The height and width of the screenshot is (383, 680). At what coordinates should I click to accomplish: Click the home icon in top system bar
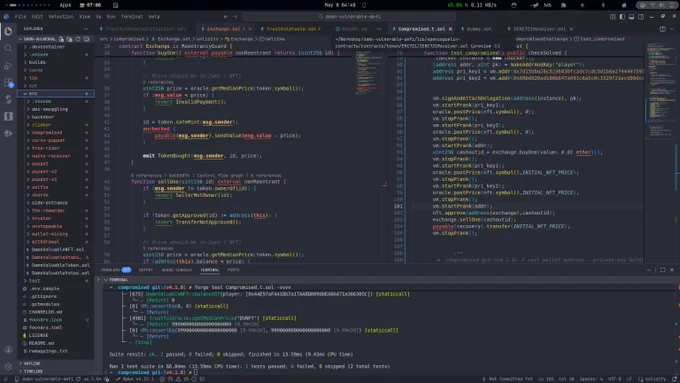624,5
